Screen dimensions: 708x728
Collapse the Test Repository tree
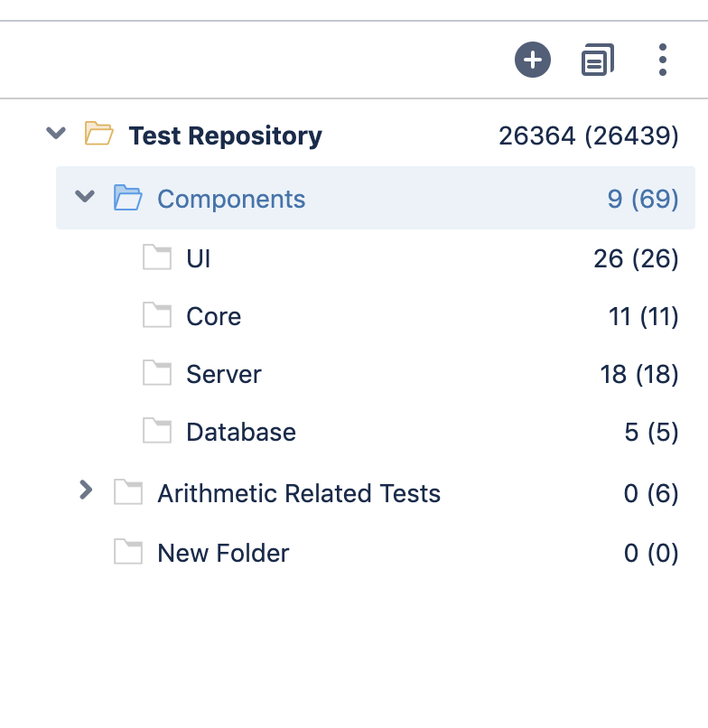point(56,134)
